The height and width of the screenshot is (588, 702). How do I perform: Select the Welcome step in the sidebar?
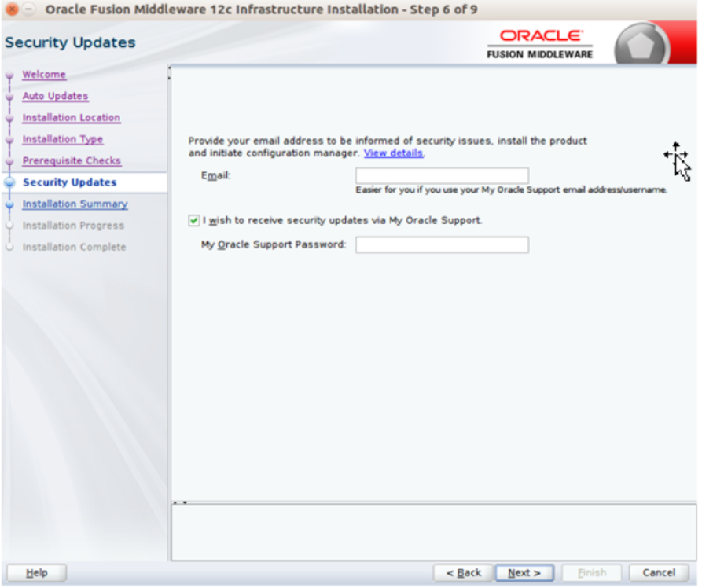pyautogui.click(x=43, y=74)
